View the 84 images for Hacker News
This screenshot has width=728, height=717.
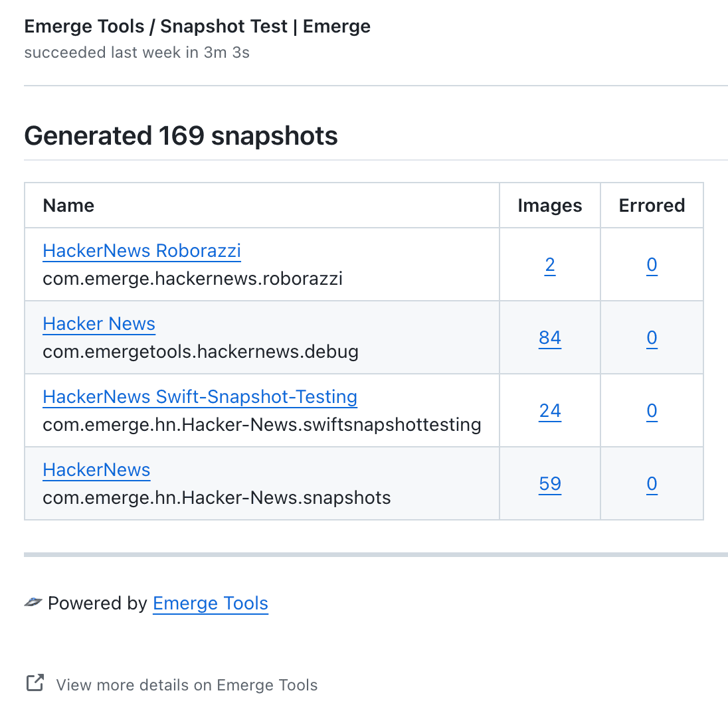click(x=550, y=337)
